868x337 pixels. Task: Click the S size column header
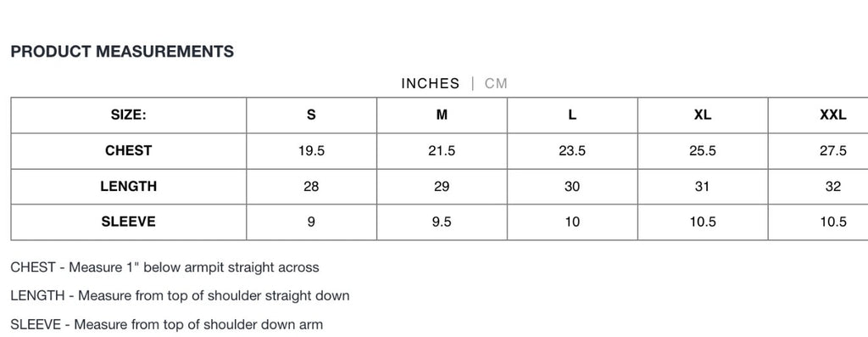312,115
